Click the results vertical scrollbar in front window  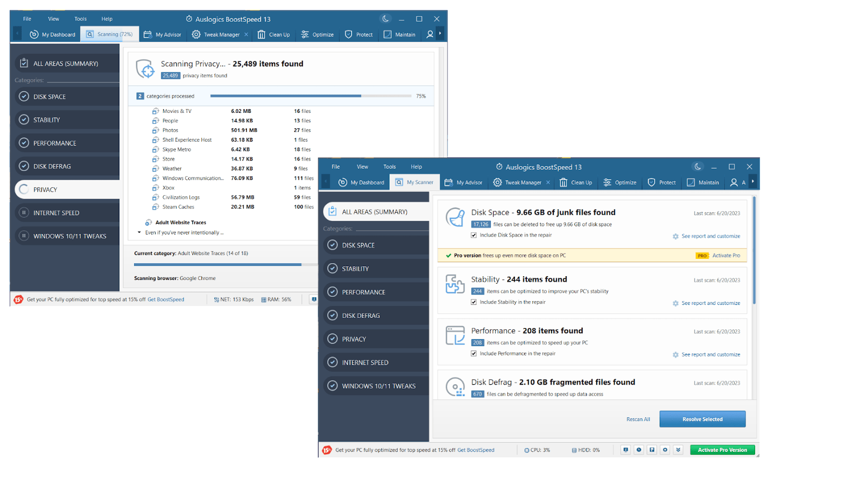pyautogui.click(x=754, y=251)
